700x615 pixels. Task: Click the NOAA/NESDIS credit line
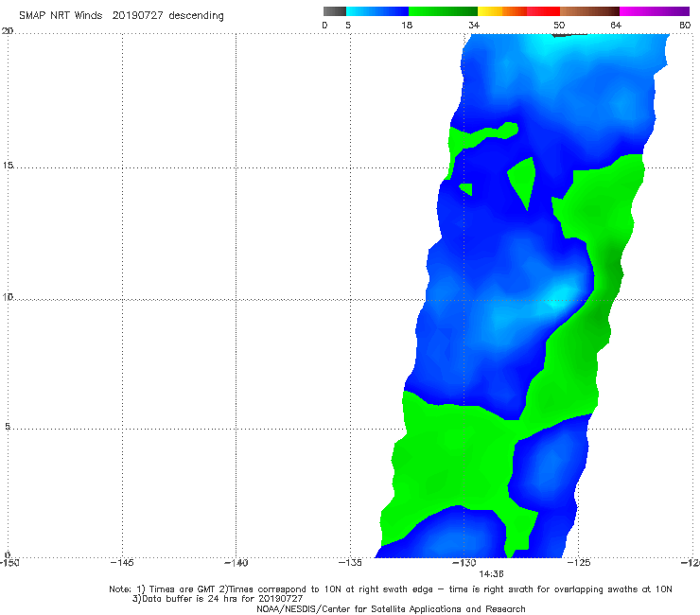tap(391, 609)
